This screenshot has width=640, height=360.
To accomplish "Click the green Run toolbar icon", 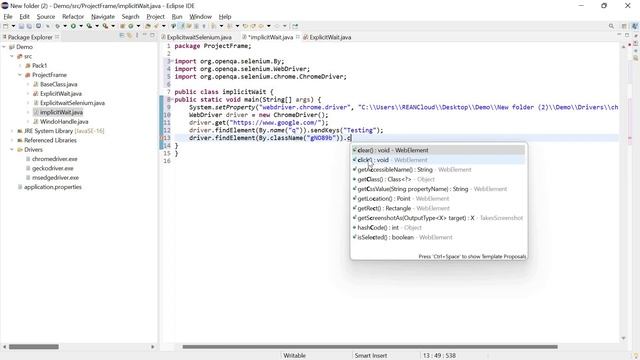I will [x=73, y=26].
